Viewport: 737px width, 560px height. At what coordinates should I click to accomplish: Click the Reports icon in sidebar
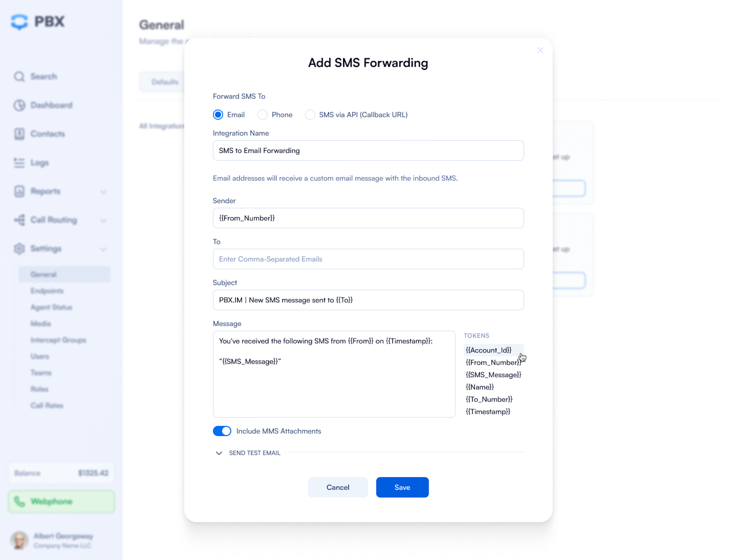tap(19, 191)
